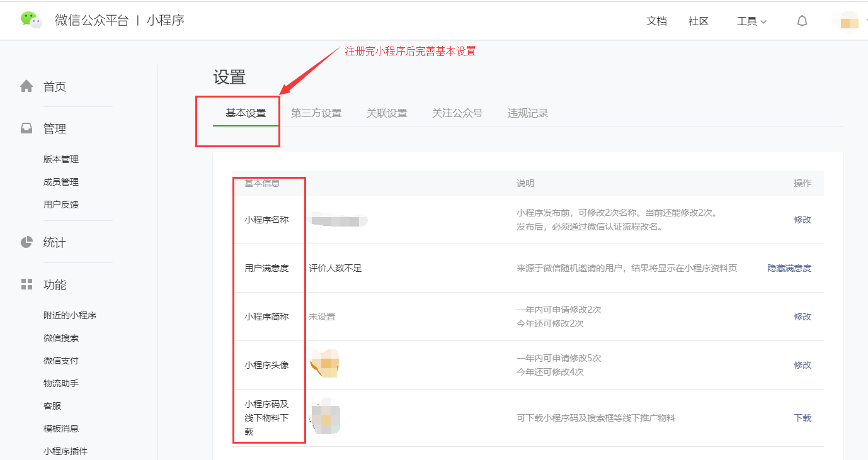This screenshot has width=868, height=460.
Task: Open the 社区 menu item
Action: point(697,21)
